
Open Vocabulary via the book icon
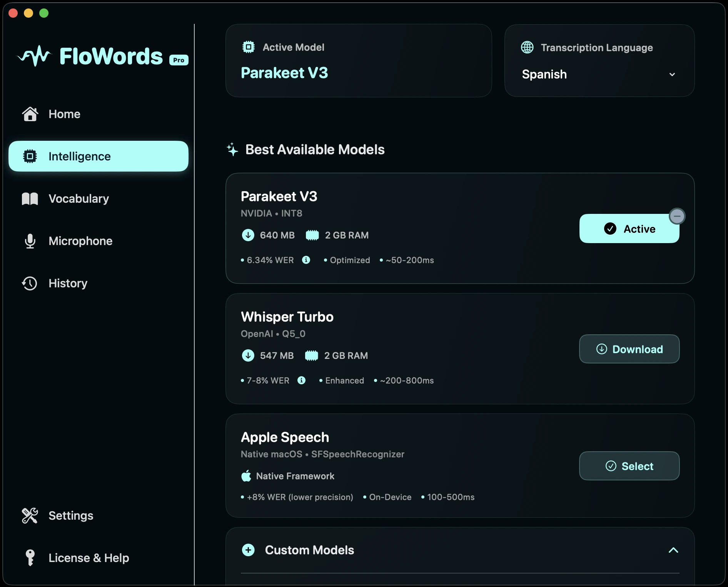tap(30, 199)
